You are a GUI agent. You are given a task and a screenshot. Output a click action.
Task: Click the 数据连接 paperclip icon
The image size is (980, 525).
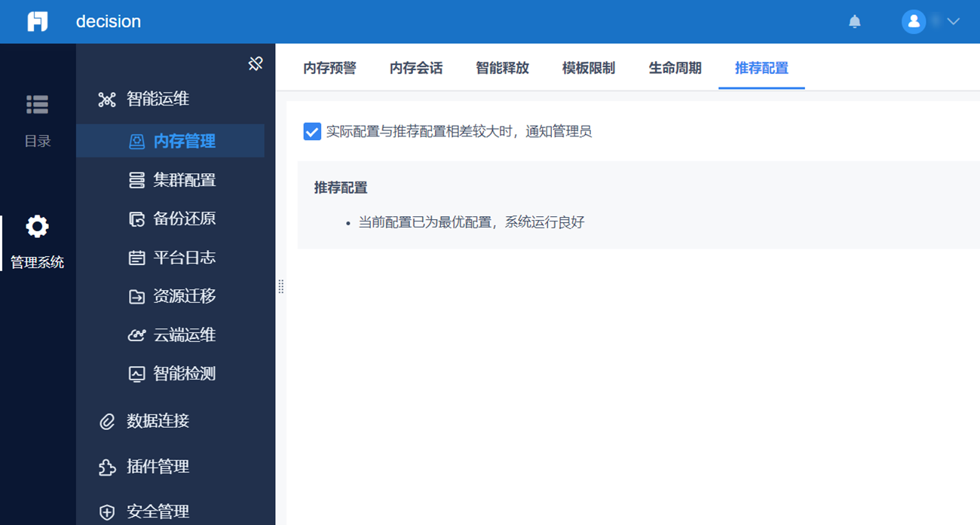coord(107,421)
